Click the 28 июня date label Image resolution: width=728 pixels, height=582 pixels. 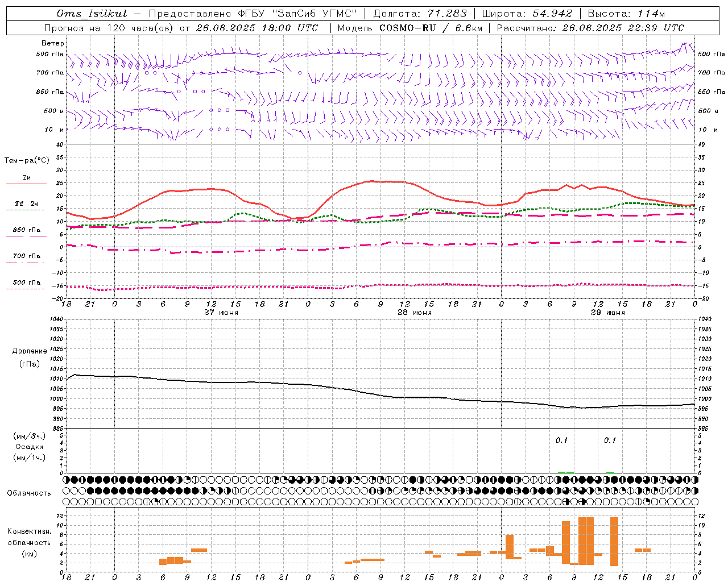click(415, 313)
